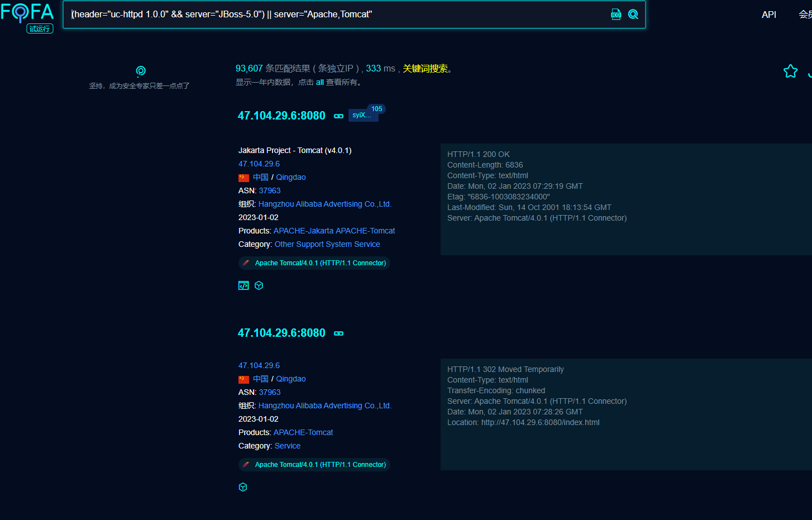Click Apache Tomcat/4.0.1 tag in 302 Moved result

pyautogui.click(x=314, y=465)
